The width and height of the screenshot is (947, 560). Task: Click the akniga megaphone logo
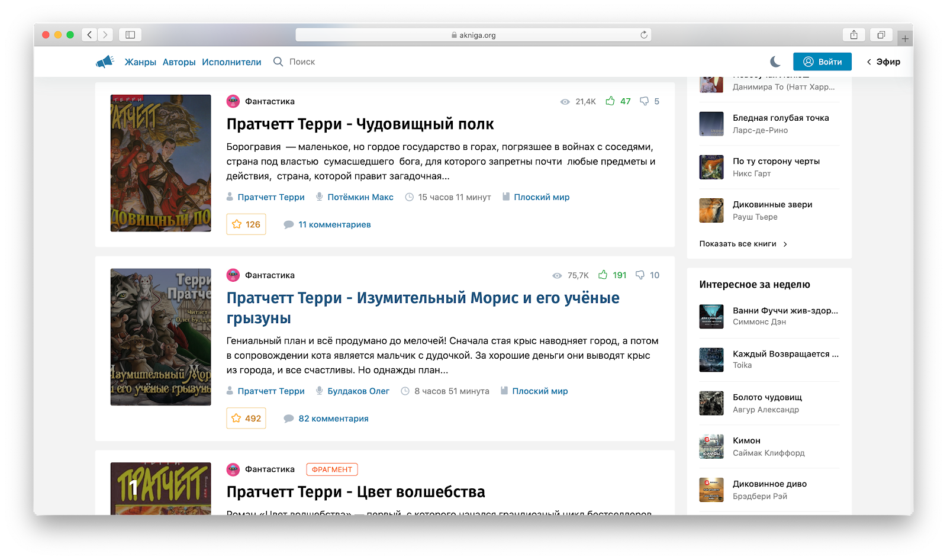105,62
